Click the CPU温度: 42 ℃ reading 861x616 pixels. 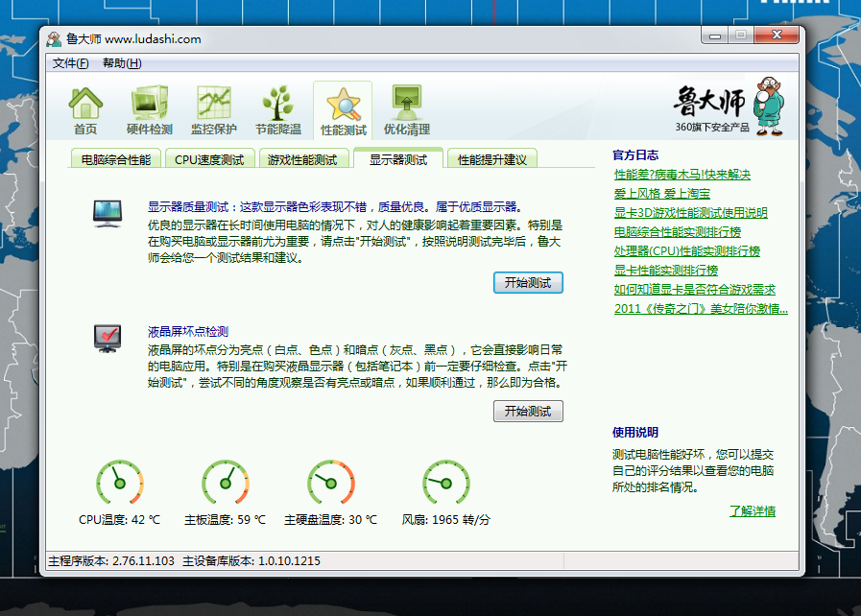119,519
